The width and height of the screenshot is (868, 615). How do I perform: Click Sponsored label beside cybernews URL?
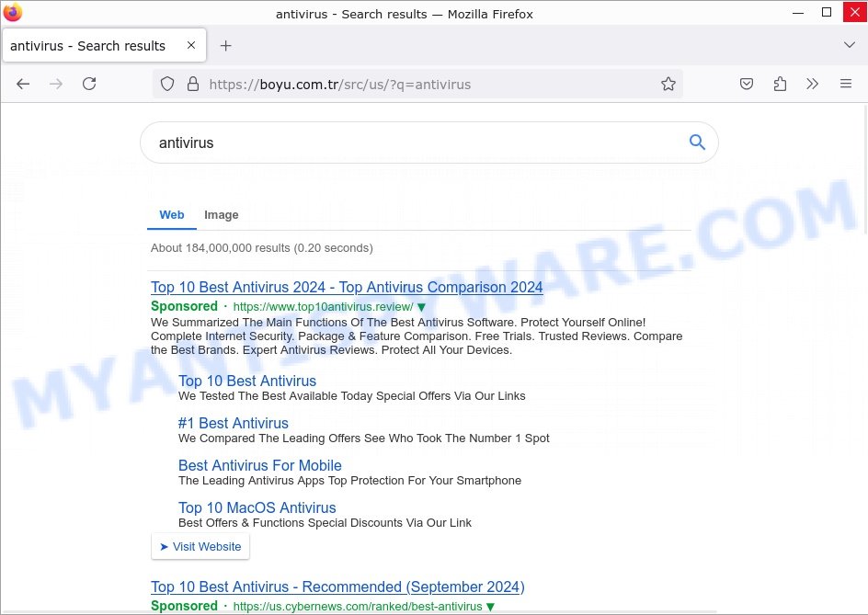click(184, 606)
